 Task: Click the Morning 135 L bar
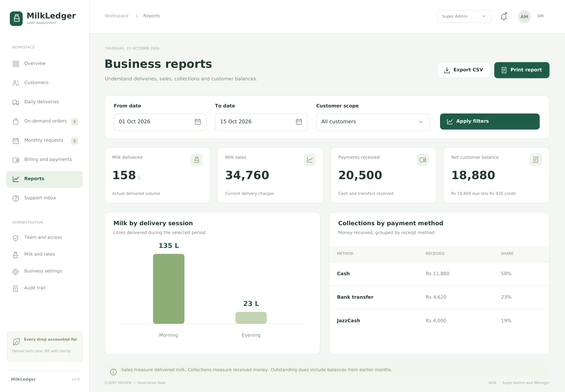point(169,289)
